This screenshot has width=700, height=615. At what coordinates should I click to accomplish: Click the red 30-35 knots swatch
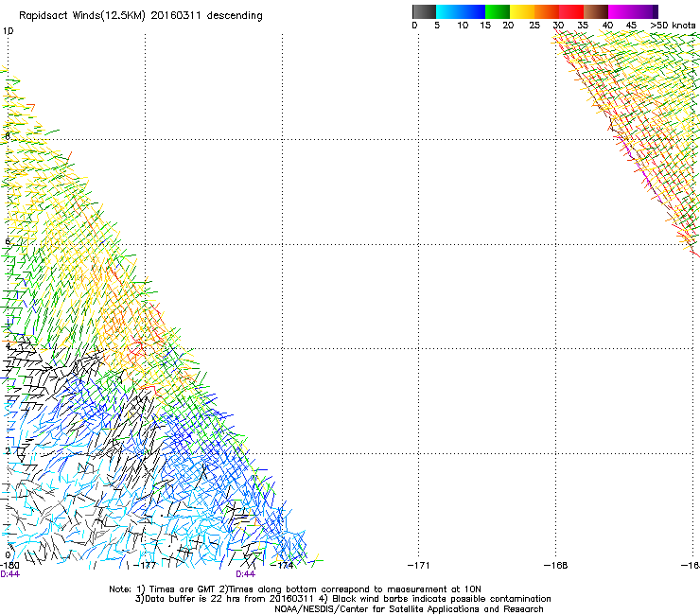click(x=571, y=11)
